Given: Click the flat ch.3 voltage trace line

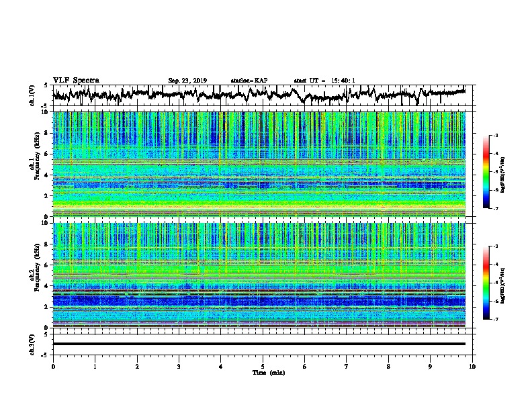Looking at the screenshot, I should click(x=259, y=344).
